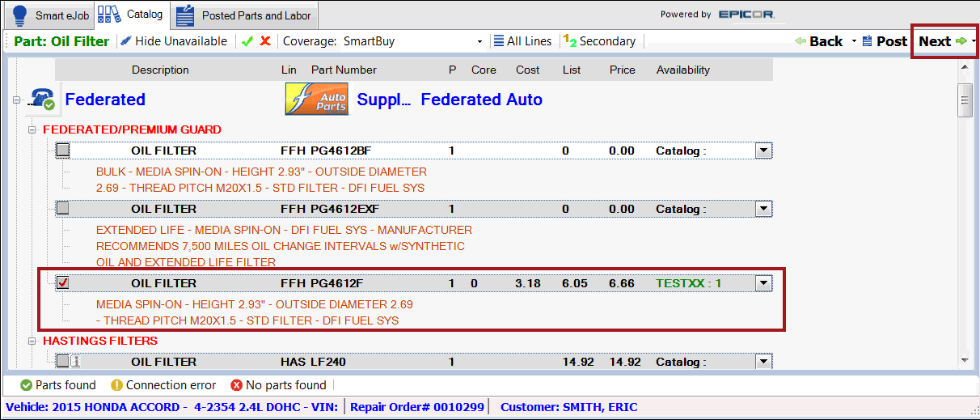
Task: Click the Vehicle 2015 HONDA ACCORD status text
Action: (x=171, y=407)
